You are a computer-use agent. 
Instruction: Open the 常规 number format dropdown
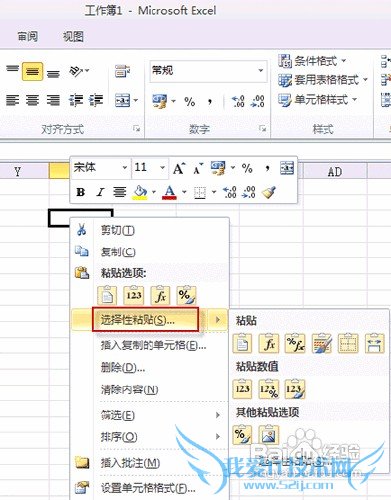click(260, 71)
